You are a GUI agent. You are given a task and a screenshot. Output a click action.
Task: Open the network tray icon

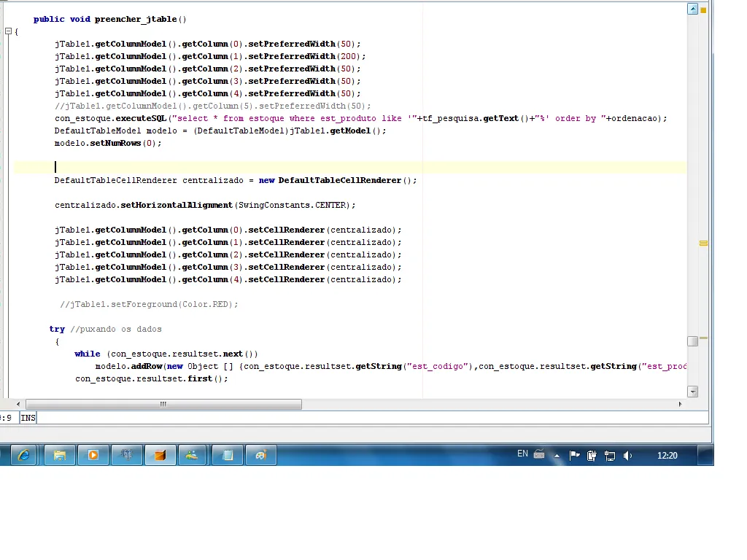[x=610, y=456]
